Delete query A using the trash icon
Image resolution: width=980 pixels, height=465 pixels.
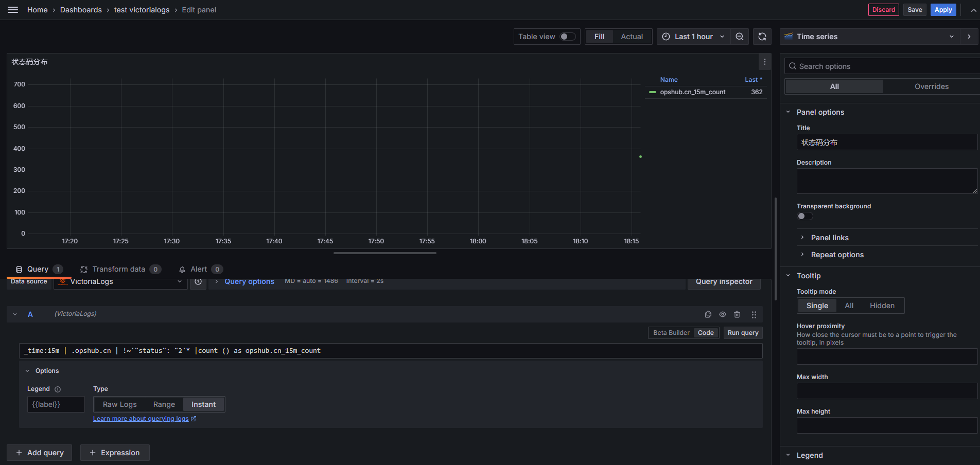pos(737,314)
